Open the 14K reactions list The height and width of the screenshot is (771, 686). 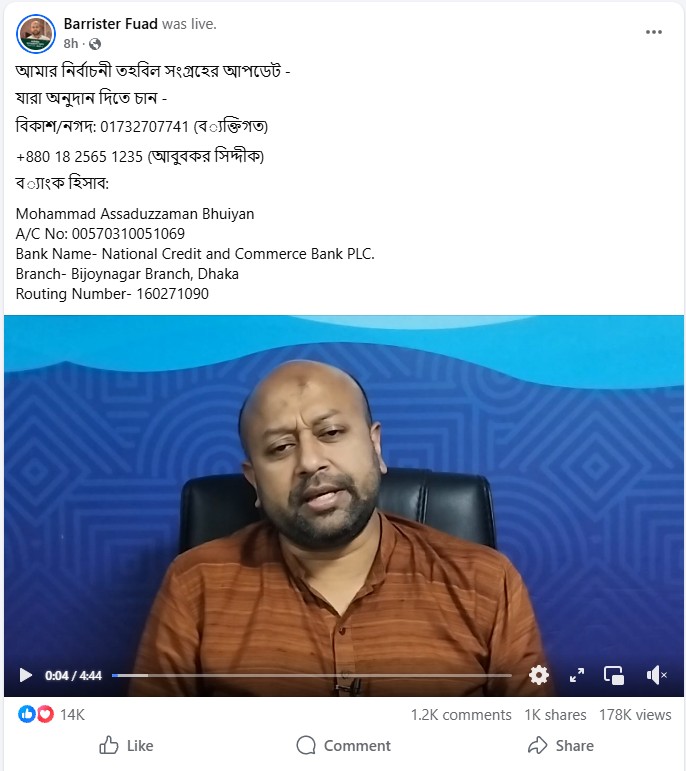[72, 714]
